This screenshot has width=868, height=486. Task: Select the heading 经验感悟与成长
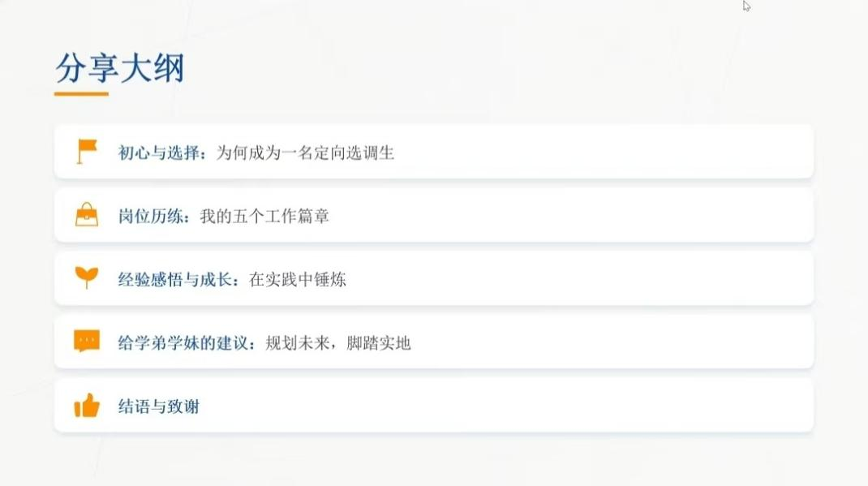(x=178, y=279)
